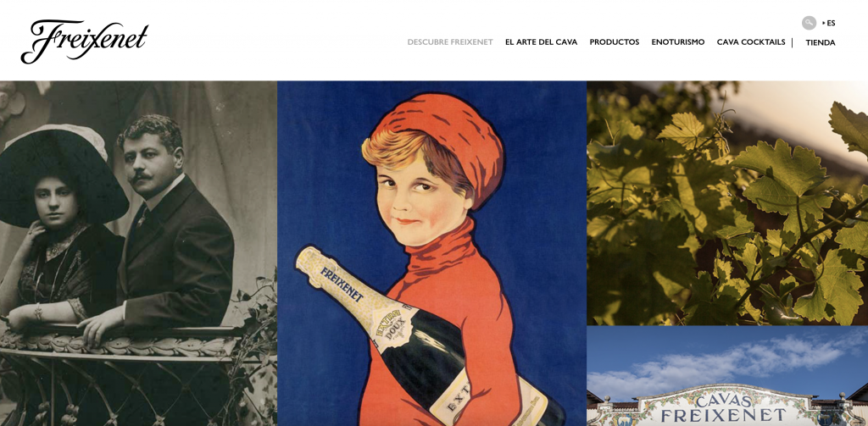The height and width of the screenshot is (426, 868).
Task: Click the tiled Cavas Freixenet sign
Action: tap(723, 407)
